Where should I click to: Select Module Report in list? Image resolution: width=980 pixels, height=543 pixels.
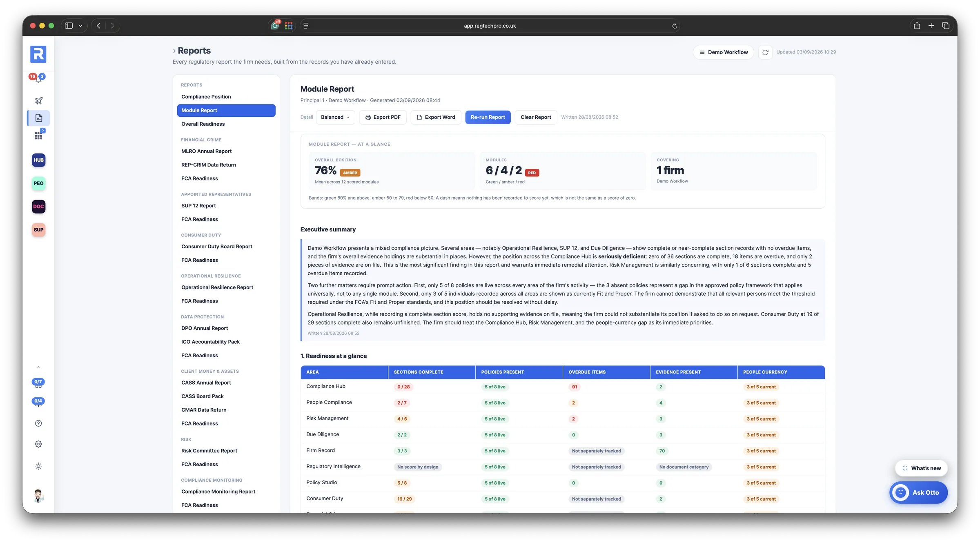tap(226, 110)
